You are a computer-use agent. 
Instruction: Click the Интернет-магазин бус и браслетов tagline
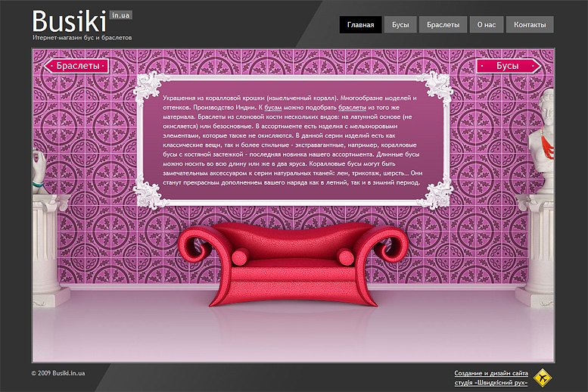(x=82, y=38)
